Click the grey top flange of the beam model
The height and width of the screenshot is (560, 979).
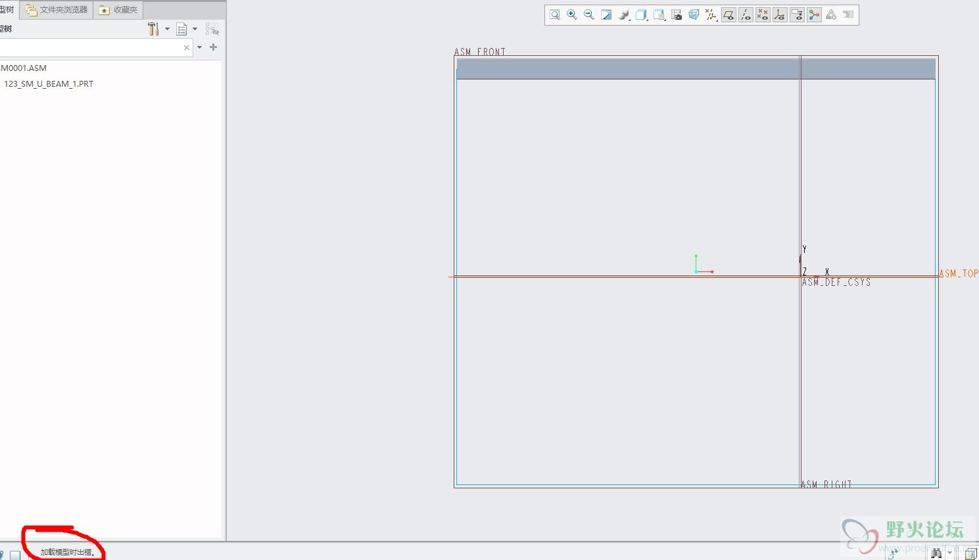(x=696, y=69)
